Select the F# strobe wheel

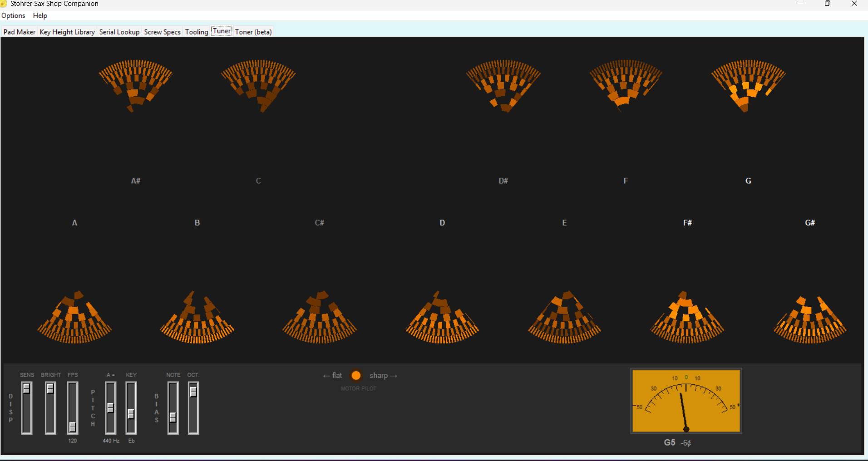point(687,318)
